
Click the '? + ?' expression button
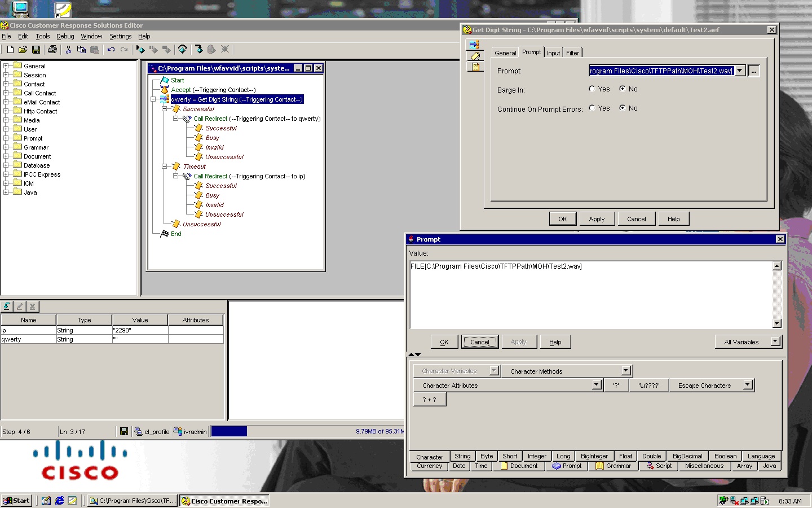tap(430, 399)
